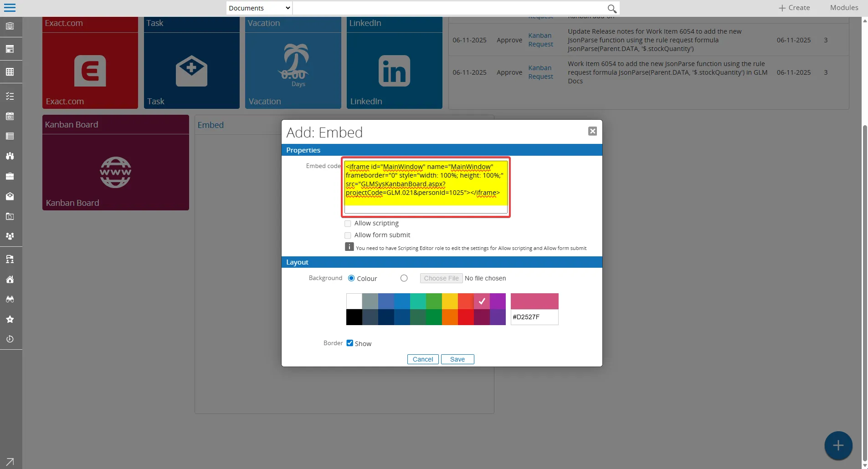Click the Cancel button
Image resolution: width=868 pixels, height=469 pixels.
point(423,359)
